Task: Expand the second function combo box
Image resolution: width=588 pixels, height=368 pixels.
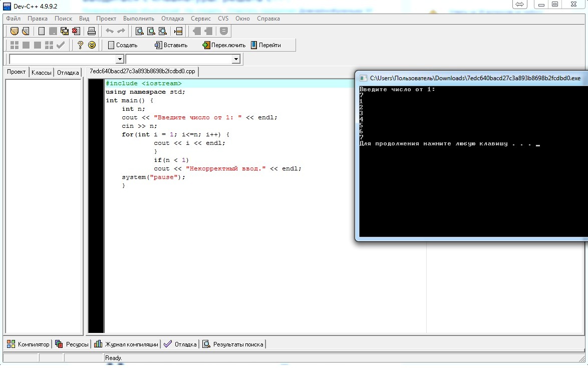Action: [x=236, y=59]
